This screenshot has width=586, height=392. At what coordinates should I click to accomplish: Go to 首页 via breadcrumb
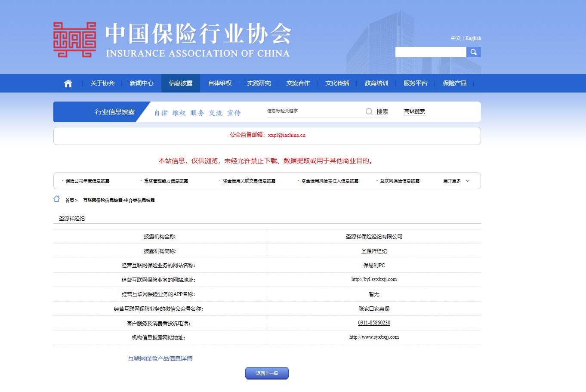point(69,201)
